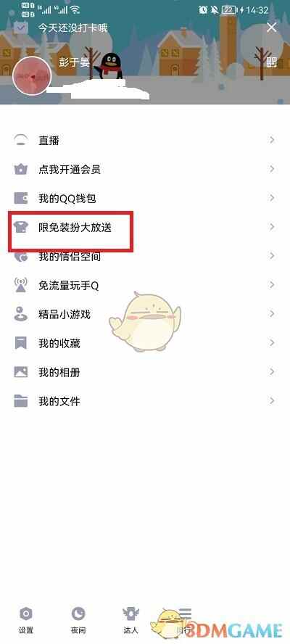The width and height of the screenshot is (290, 644).
Task: Select 限免装扮大放送 menu item
Action: 145,227
